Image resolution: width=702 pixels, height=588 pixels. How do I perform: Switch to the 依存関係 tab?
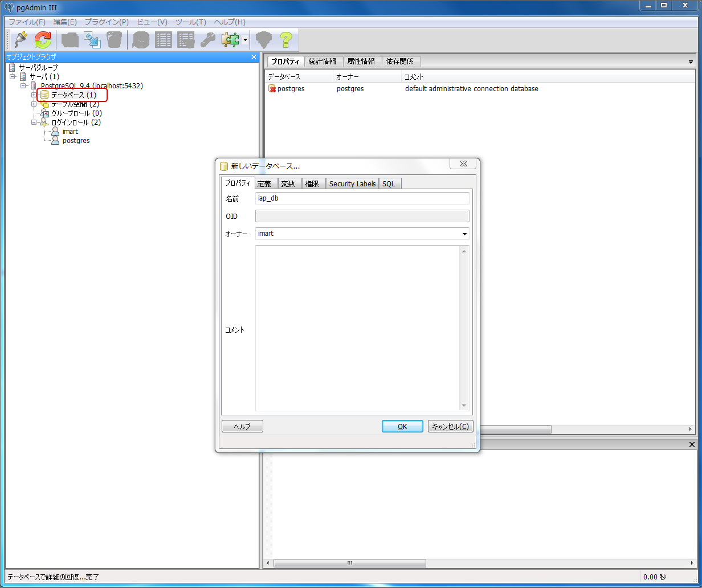(400, 61)
